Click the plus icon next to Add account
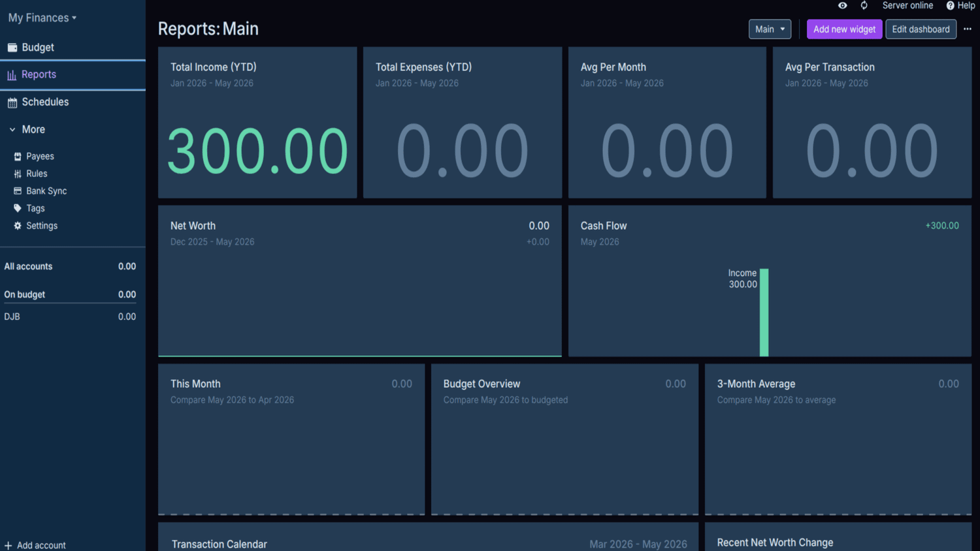980x551 pixels. 8,546
